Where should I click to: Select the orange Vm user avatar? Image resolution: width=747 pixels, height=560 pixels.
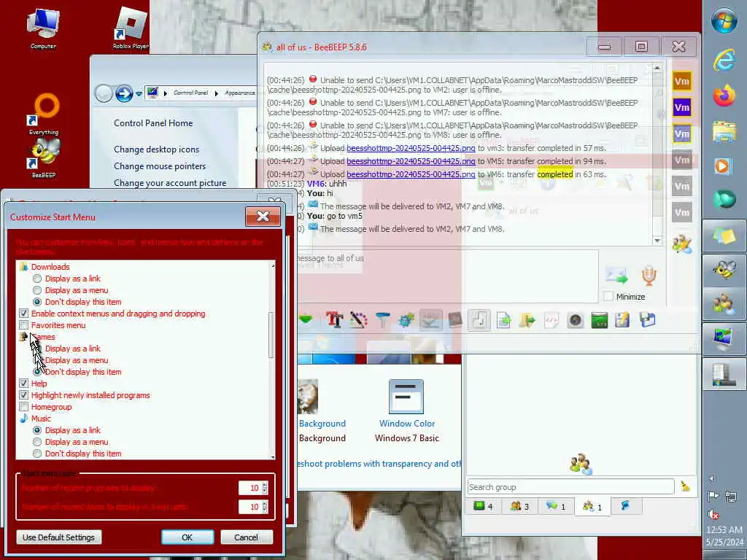click(x=682, y=82)
